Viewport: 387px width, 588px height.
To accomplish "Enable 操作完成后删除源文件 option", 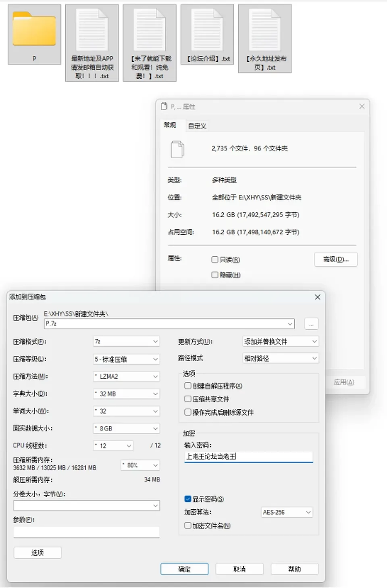I will click(x=188, y=412).
